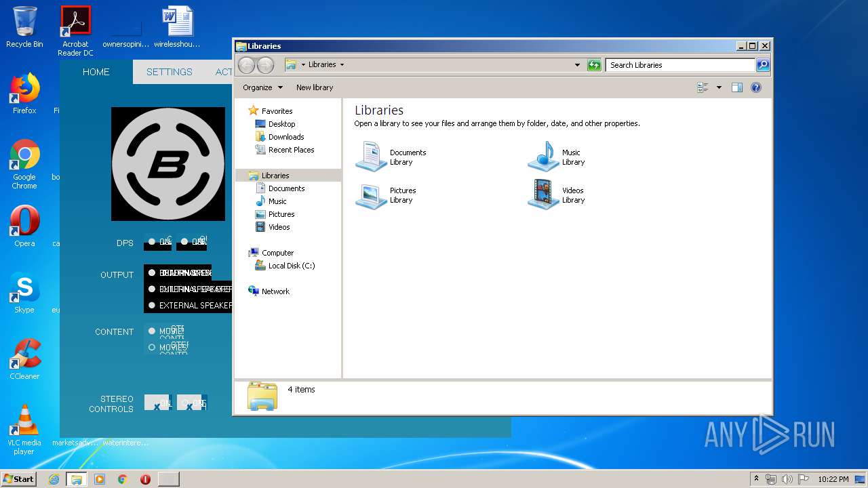Open Windows Media Player taskbar icon
Screen dimensions: 868x488
tap(100, 479)
